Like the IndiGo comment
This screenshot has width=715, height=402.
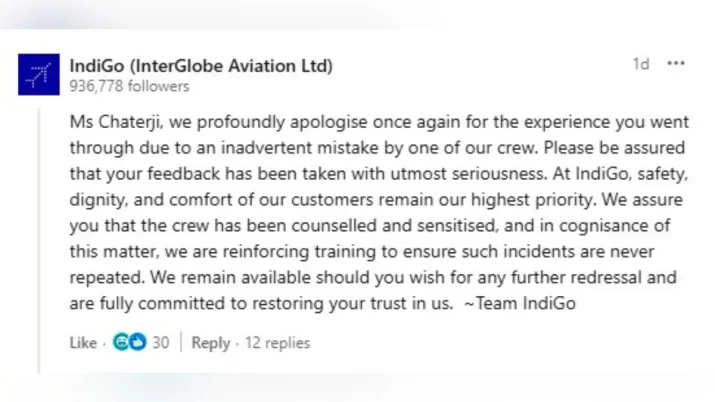[83, 343]
